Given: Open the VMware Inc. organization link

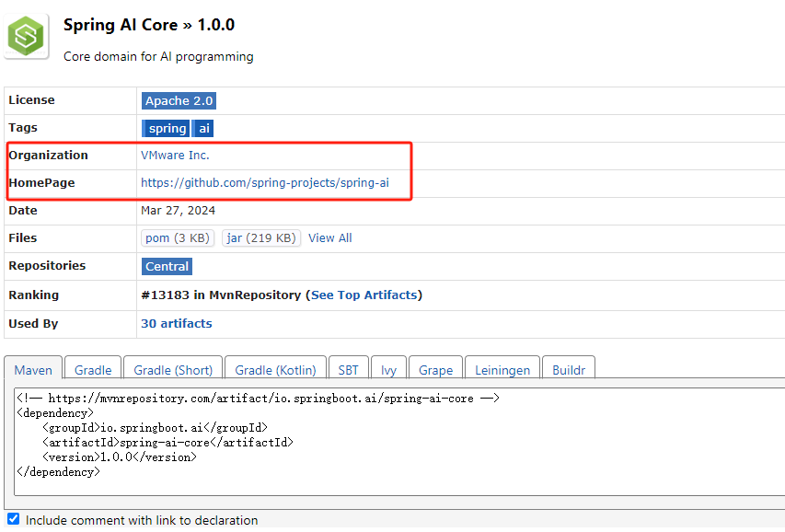Looking at the screenshot, I should coord(175,156).
